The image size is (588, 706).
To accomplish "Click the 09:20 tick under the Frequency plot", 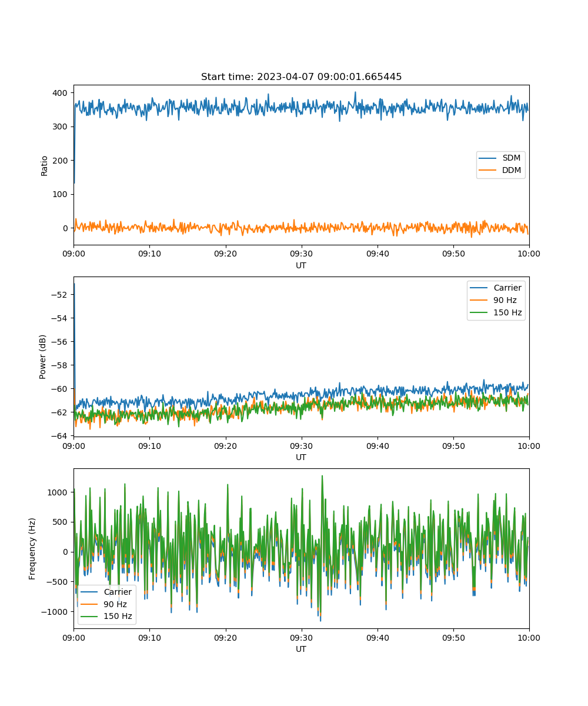I will pyautogui.click(x=225, y=637).
